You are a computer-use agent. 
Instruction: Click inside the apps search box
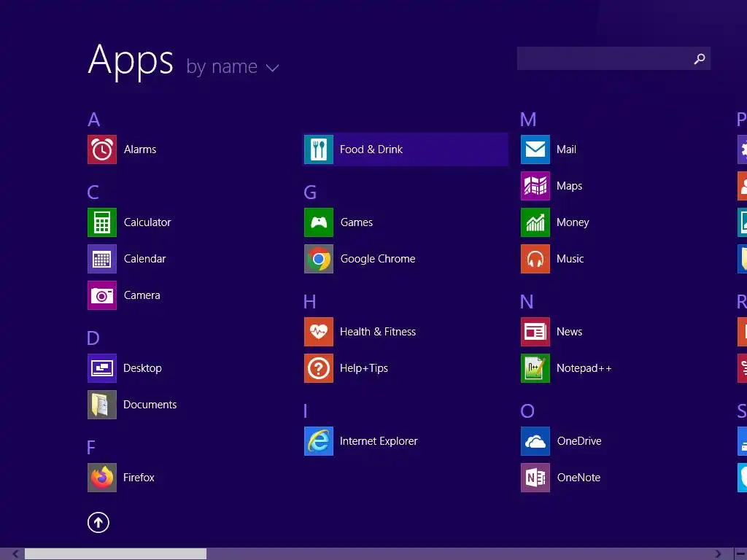tap(614, 58)
